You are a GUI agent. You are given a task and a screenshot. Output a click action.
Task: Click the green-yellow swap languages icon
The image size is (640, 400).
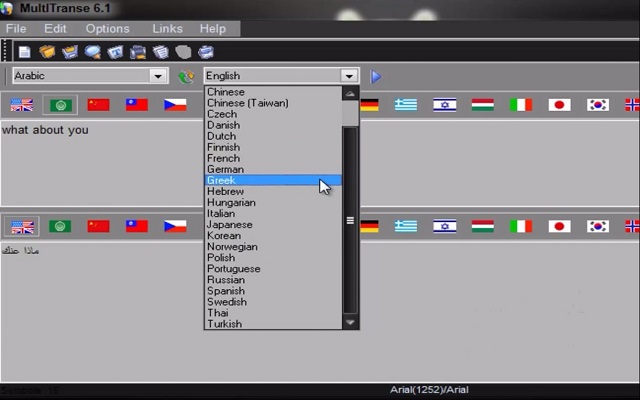tap(187, 76)
